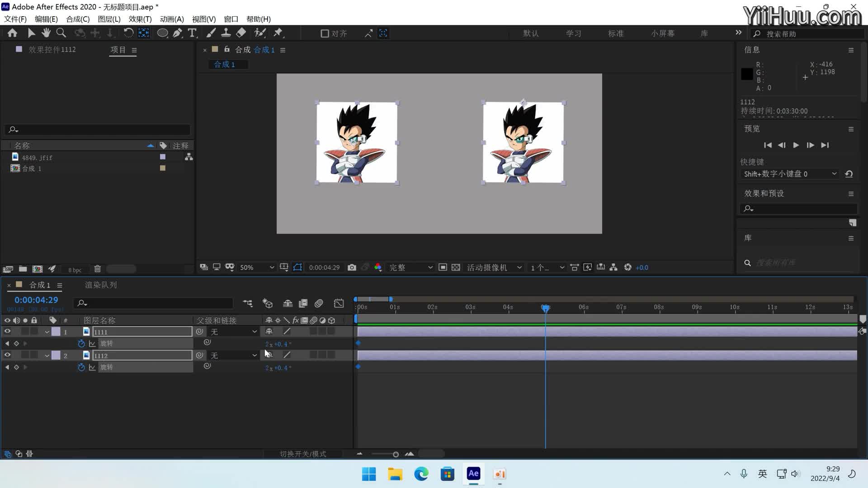Screen dimensions: 868x488
Task: Switch to 小屏幕 workspace
Action: (x=663, y=33)
